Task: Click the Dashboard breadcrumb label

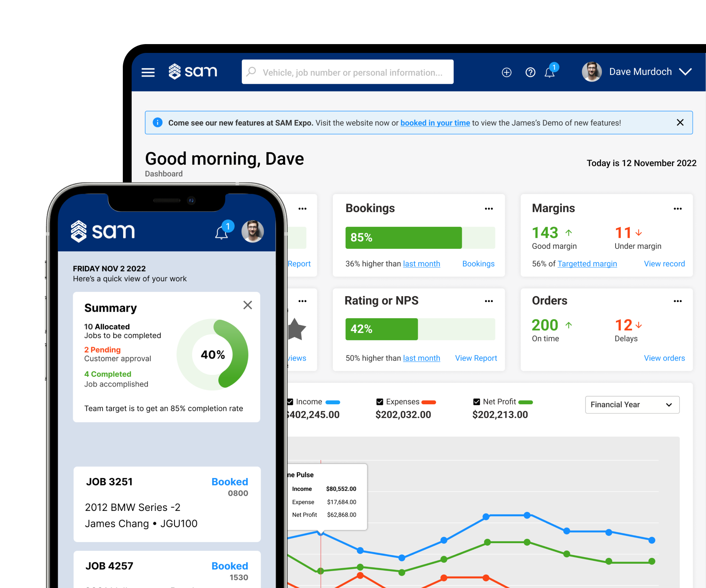Action: [x=164, y=174]
